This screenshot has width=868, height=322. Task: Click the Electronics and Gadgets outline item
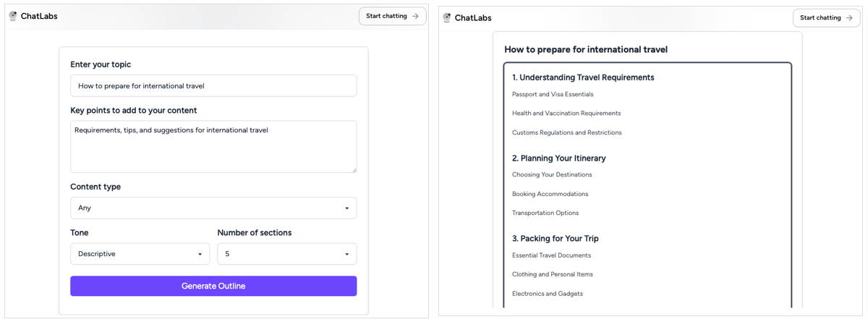pyautogui.click(x=548, y=294)
